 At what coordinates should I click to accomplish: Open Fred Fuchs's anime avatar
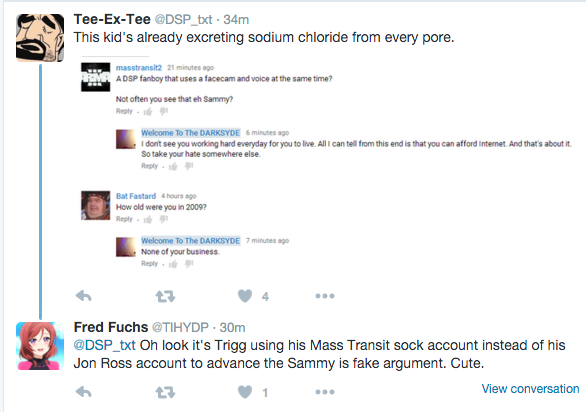tap(40, 346)
